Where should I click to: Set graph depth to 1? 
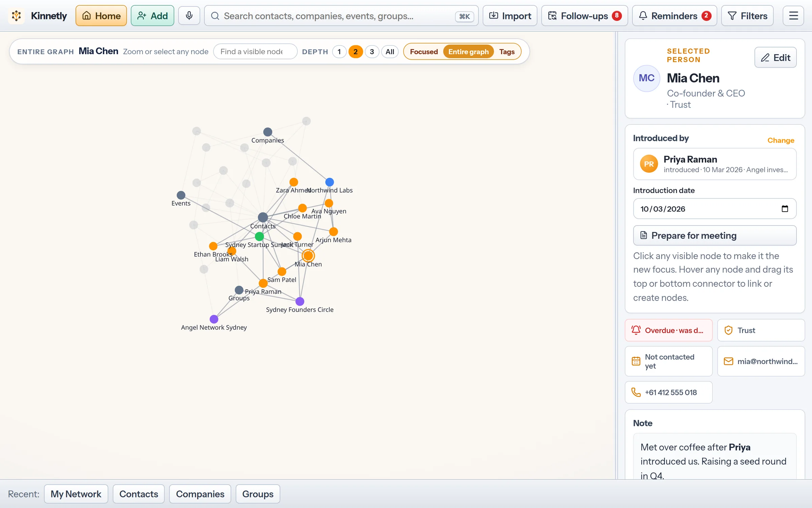point(339,51)
